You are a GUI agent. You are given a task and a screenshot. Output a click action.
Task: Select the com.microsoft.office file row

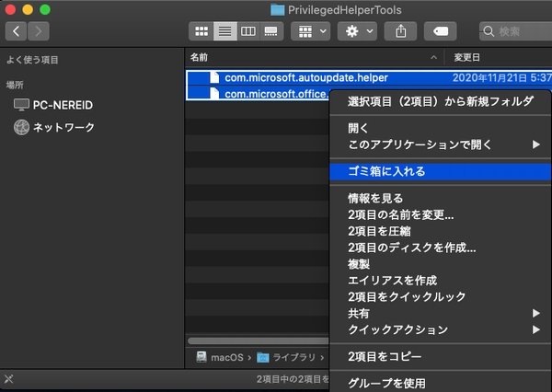click(258, 94)
